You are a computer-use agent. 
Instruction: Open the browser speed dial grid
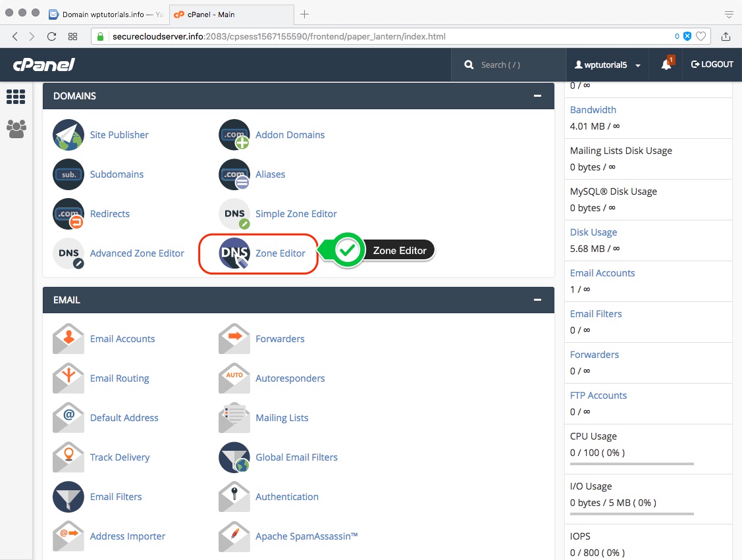(72, 36)
